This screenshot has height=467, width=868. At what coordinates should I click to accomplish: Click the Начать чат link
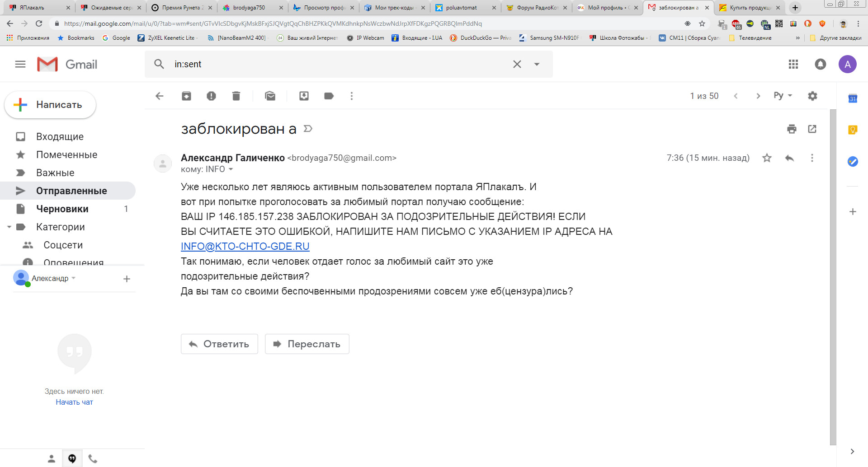(75, 402)
